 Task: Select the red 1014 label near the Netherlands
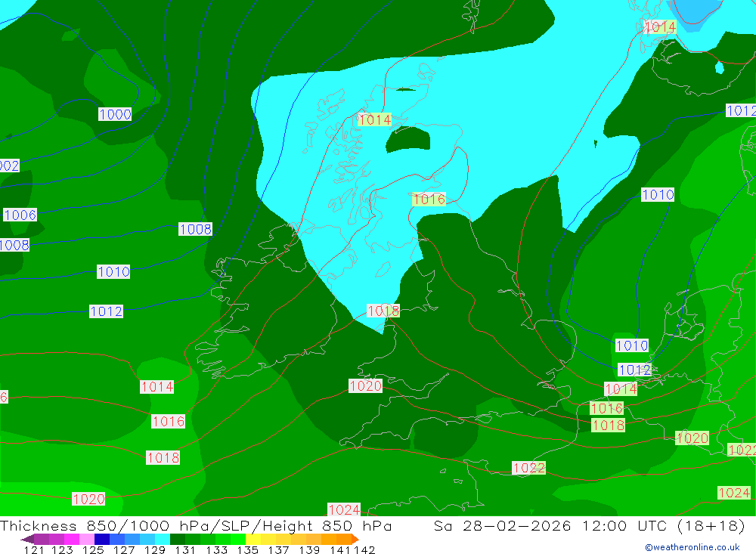point(621,388)
